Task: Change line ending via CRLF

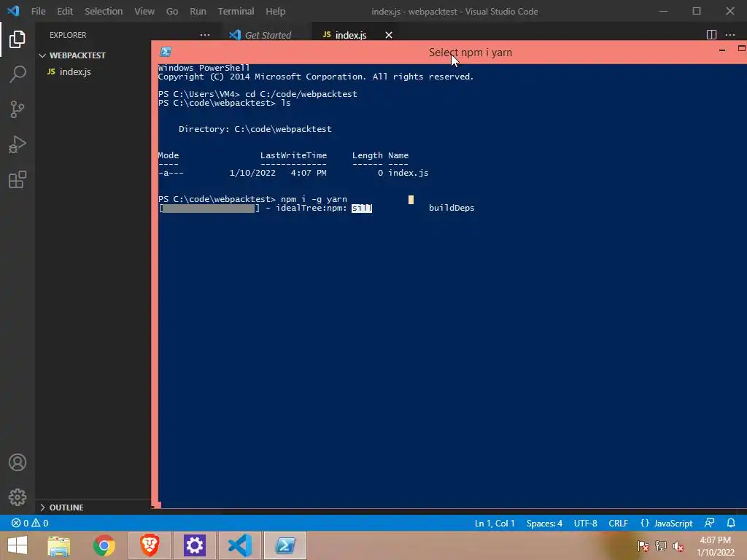Action: point(618,523)
